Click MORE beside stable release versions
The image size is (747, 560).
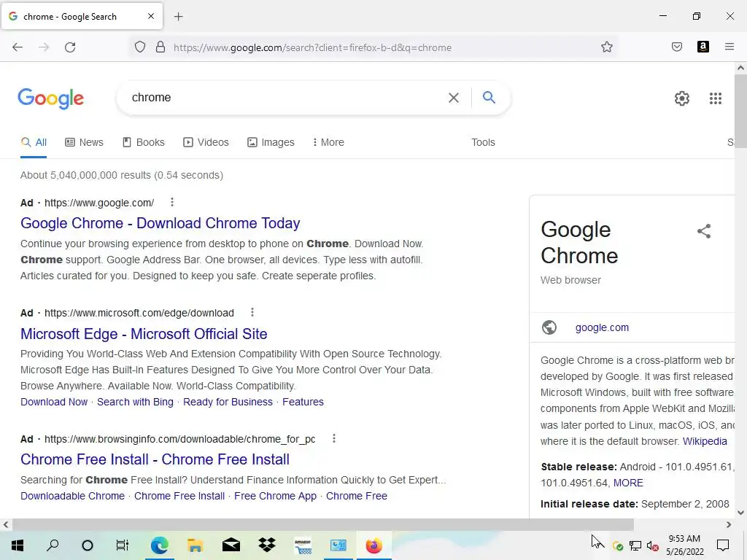click(628, 483)
